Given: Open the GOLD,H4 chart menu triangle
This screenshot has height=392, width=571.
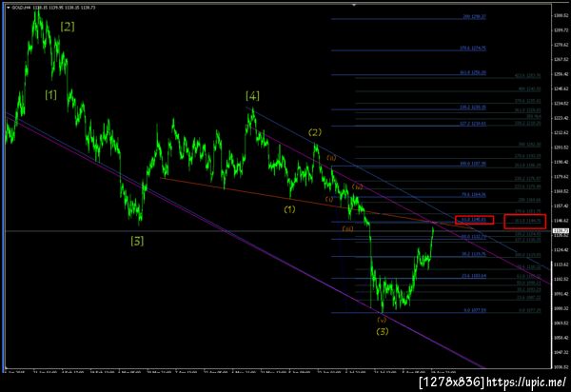Looking at the screenshot, I should coord(9,8).
